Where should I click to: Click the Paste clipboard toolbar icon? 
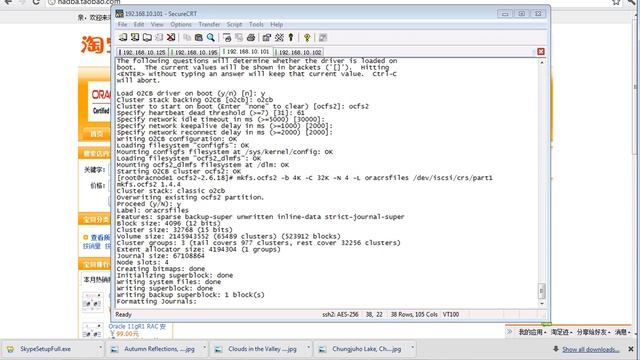[199, 38]
